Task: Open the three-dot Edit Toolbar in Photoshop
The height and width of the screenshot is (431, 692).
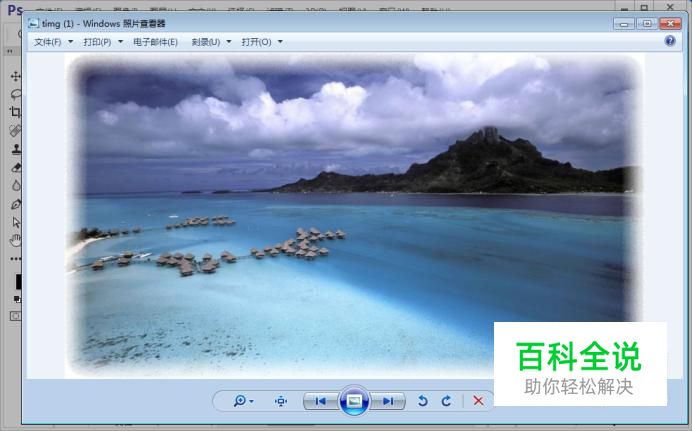Action: coord(16,259)
